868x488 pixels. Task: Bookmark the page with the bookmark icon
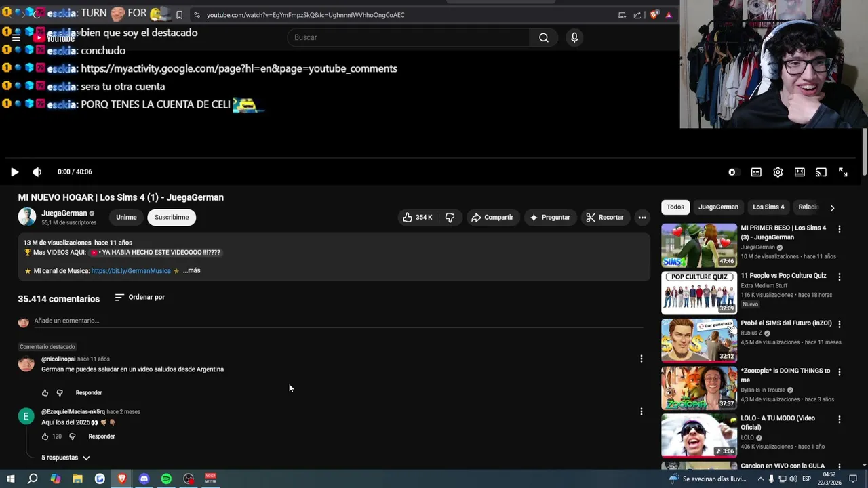(179, 15)
